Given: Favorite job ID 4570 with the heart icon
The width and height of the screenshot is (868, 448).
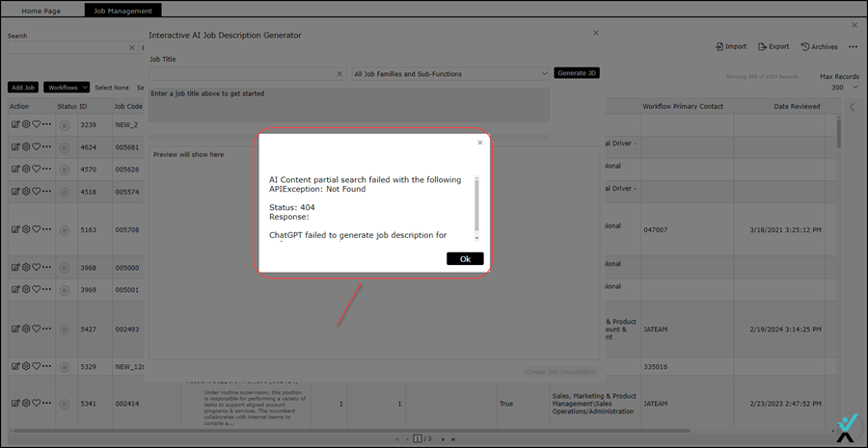Looking at the screenshot, I should (x=36, y=169).
